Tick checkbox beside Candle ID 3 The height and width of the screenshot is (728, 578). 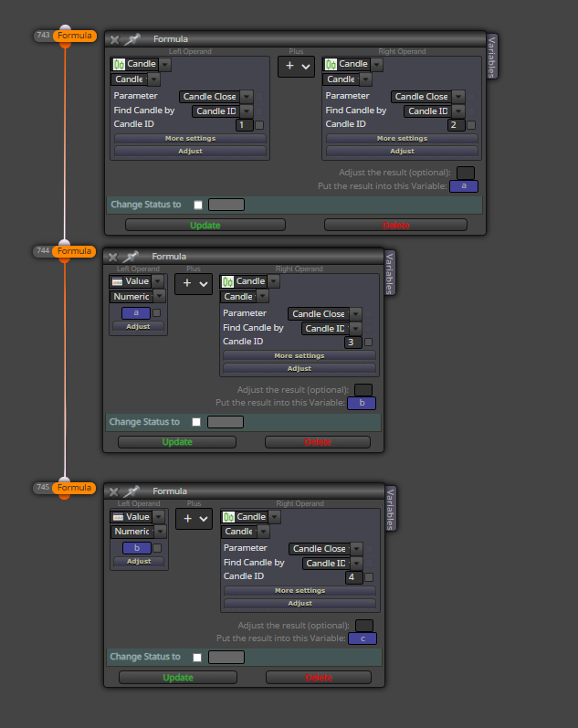(x=369, y=343)
